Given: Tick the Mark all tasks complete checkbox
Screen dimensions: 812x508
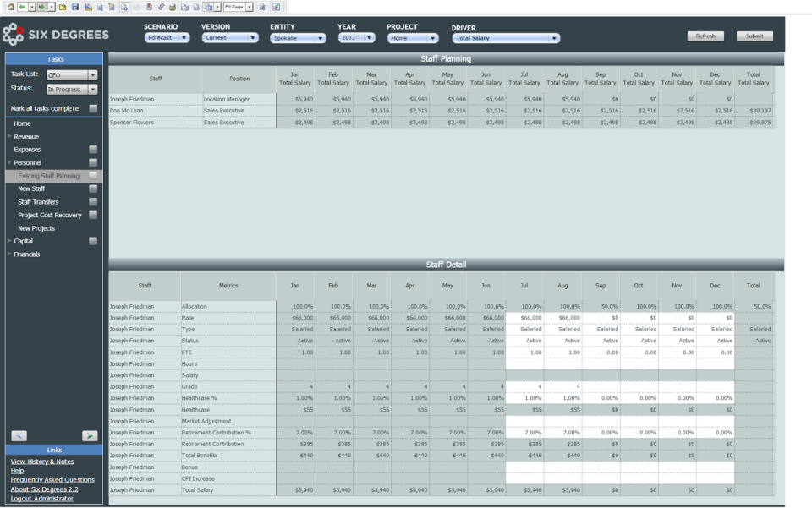Looking at the screenshot, I should pos(93,108).
